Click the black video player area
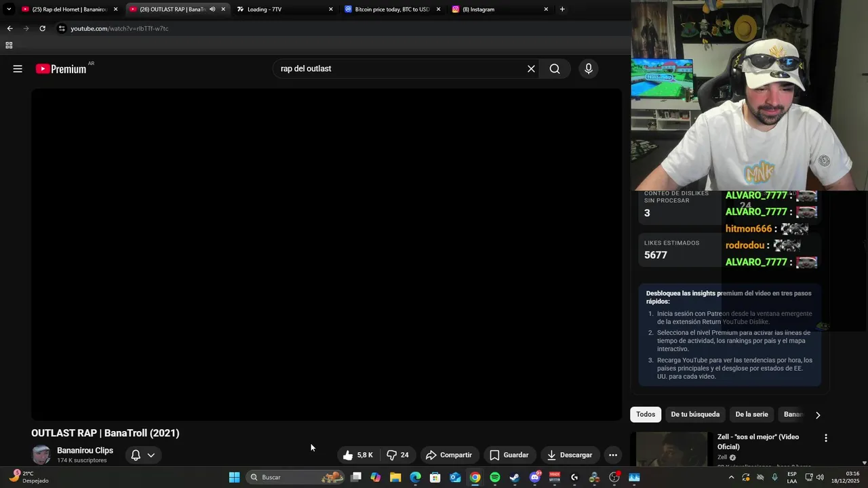This screenshot has height=488, width=868. tap(326, 254)
